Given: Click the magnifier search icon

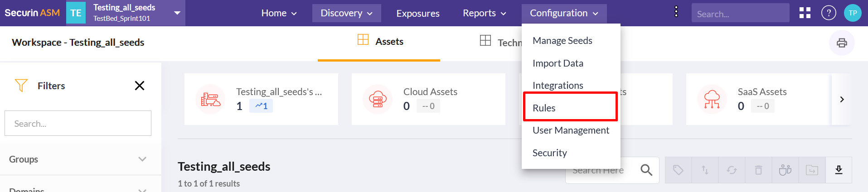Looking at the screenshot, I should click(646, 170).
